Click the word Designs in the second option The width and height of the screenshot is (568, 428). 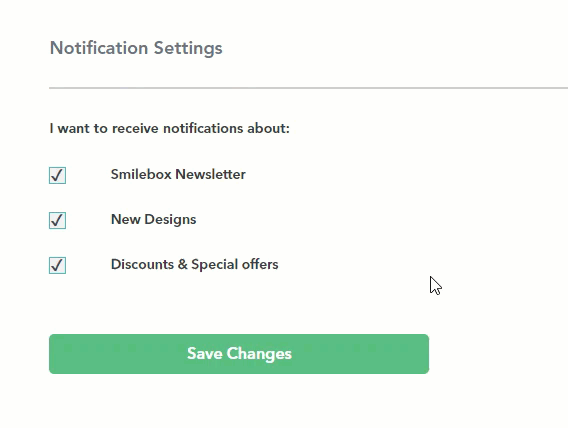tap(170, 220)
